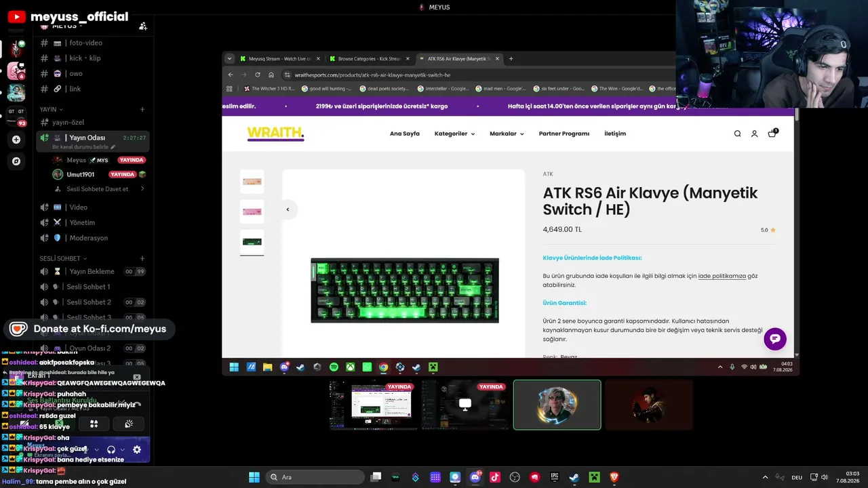
Task: Switch to the Meyusq Stream browser tab
Action: [280, 59]
